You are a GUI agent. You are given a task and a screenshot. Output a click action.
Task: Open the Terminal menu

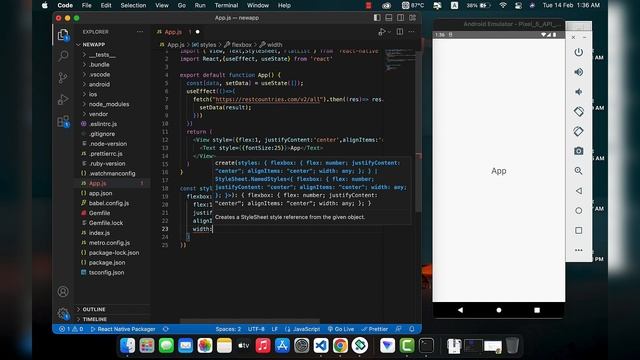pyautogui.click(x=226, y=5)
